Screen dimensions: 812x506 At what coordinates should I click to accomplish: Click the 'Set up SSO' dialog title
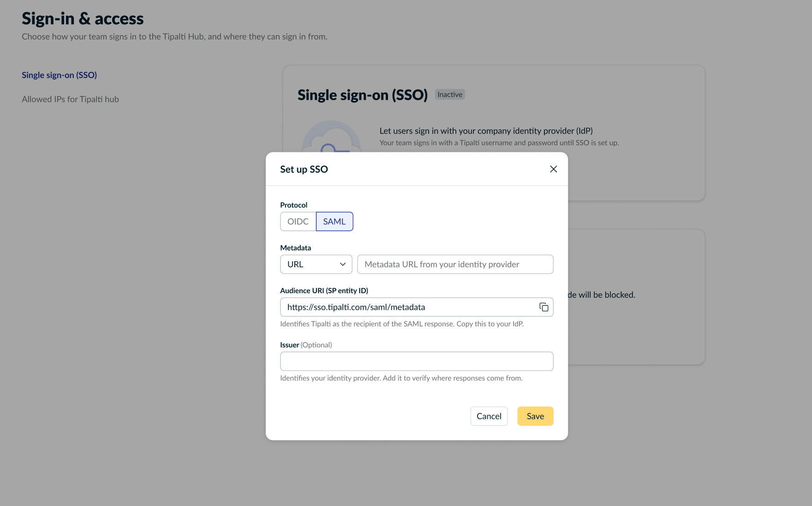click(304, 169)
